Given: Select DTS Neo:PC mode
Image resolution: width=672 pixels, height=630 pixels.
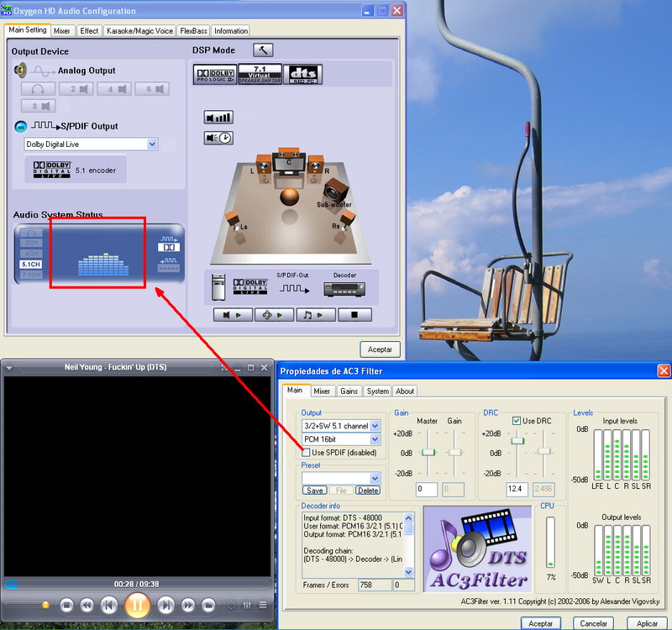Looking at the screenshot, I should [x=302, y=75].
